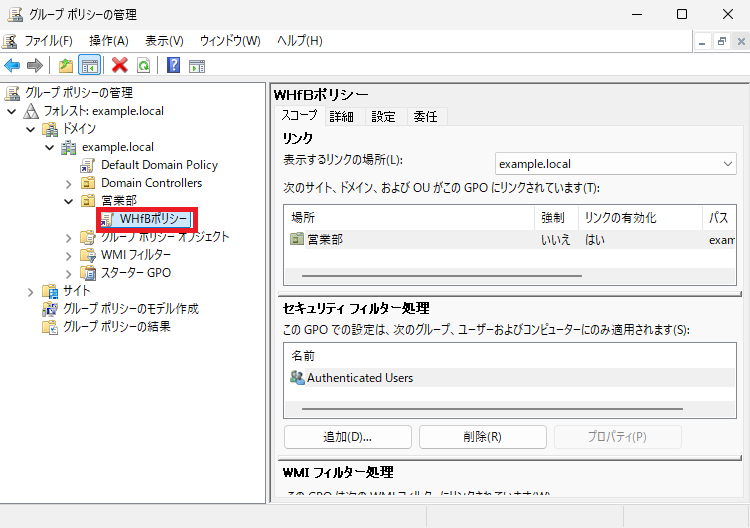Toggle the Show/Hide console tree icon
This screenshot has width=750, height=528.
(x=89, y=65)
